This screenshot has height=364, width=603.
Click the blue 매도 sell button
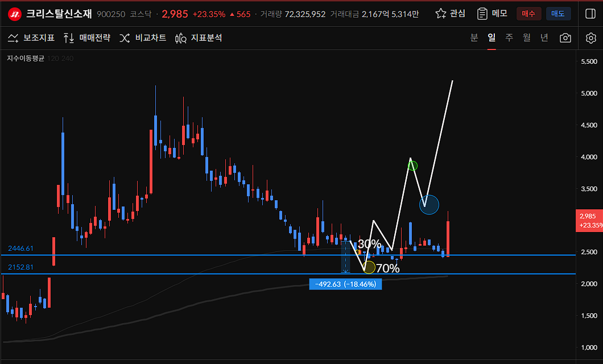557,14
